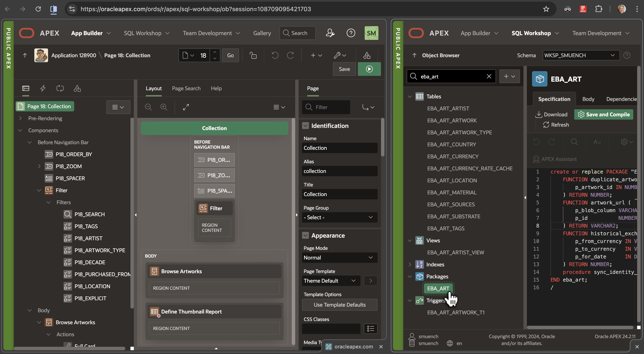644x354 pixels.
Task: Select the EBA_ART_ARTWORK table
Action: pos(452,120)
